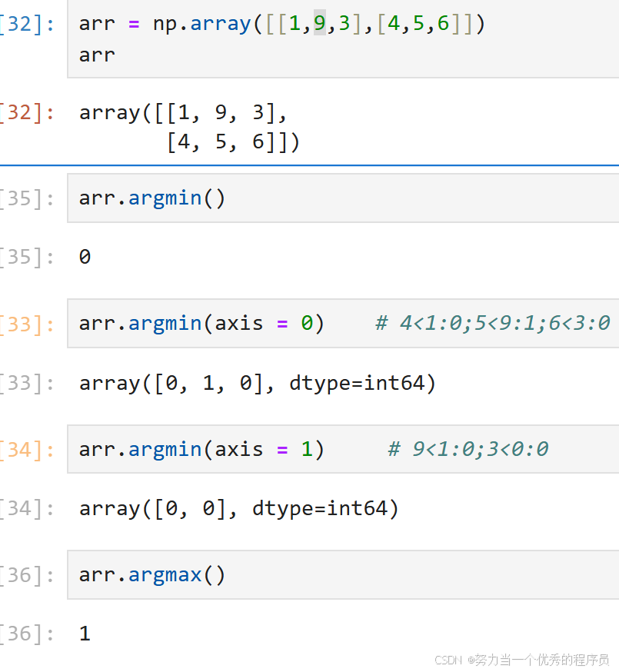This screenshot has height=672, width=619.
Task: Click the highlighted 9 in np.array call
Action: point(320,23)
